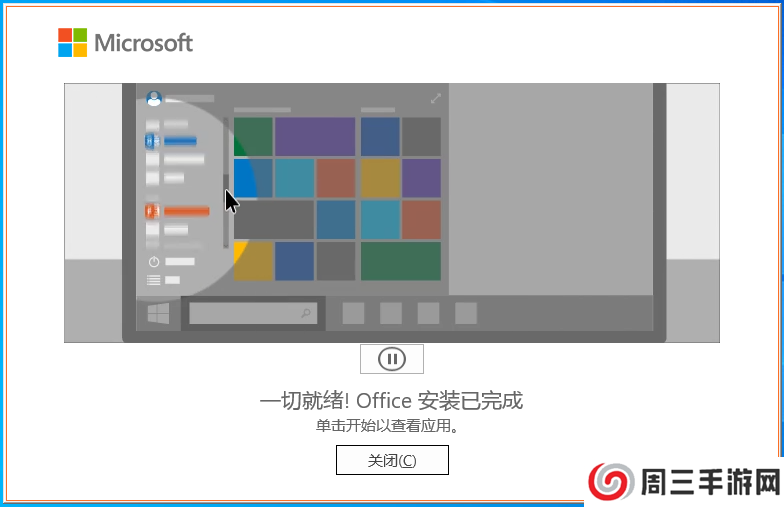This screenshot has width=784, height=507.
Task: Click the wide dark gray tile
Action: (x=274, y=220)
